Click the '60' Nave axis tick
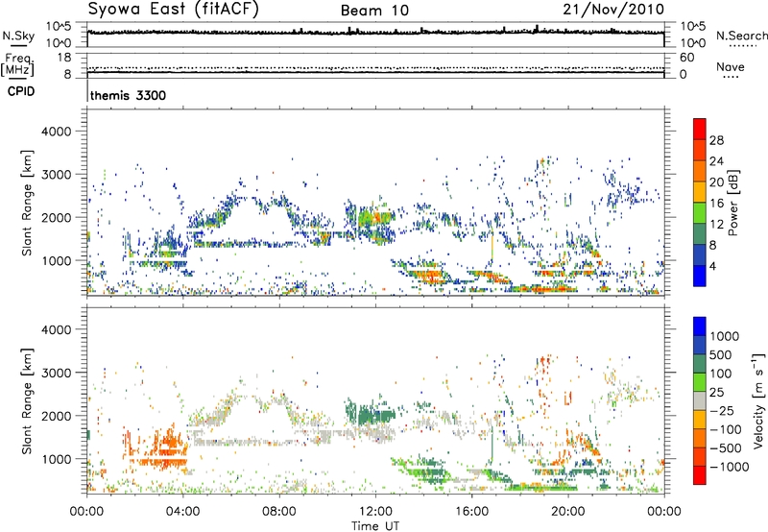Screen dimensions: 768x532 click(x=686, y=58)
